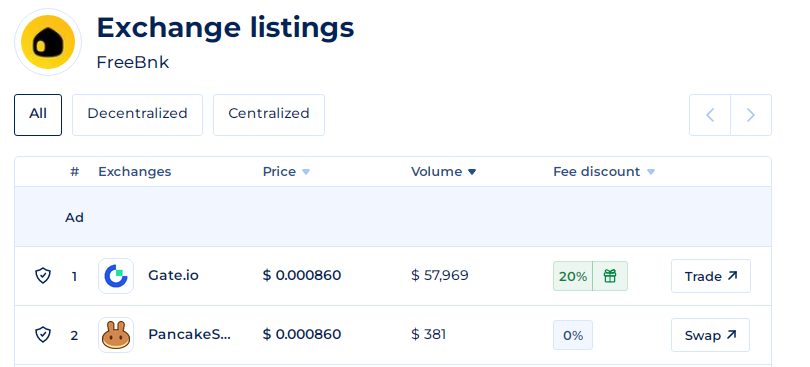The width and height of the screenshot is (810, 367).
Task: Click the 20% fee discount badge
Action: pyautogui.click(x=573, y=276)
